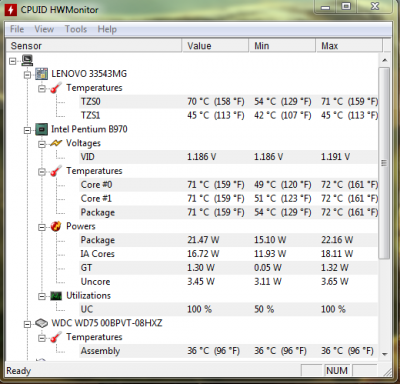Click the Value column header
This screenshot has width=400, height=384.
coord(215,46)
